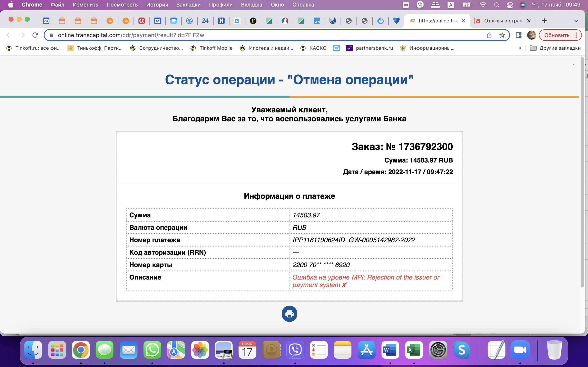Open WhatsApp from the Dock
Viewport: 588px width, 367px height.
pos(152,350)
